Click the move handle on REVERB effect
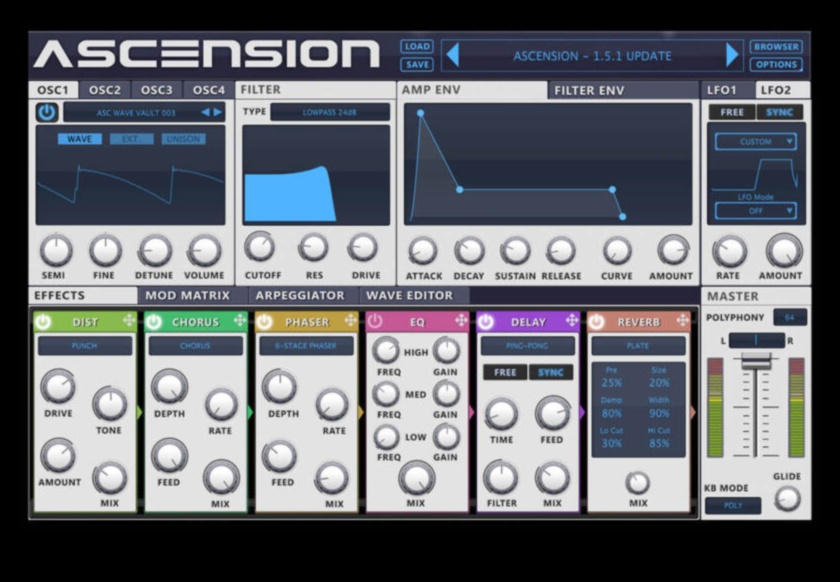Screen dimensions: 840x582 pyautogui.click(x=683, y=321)
